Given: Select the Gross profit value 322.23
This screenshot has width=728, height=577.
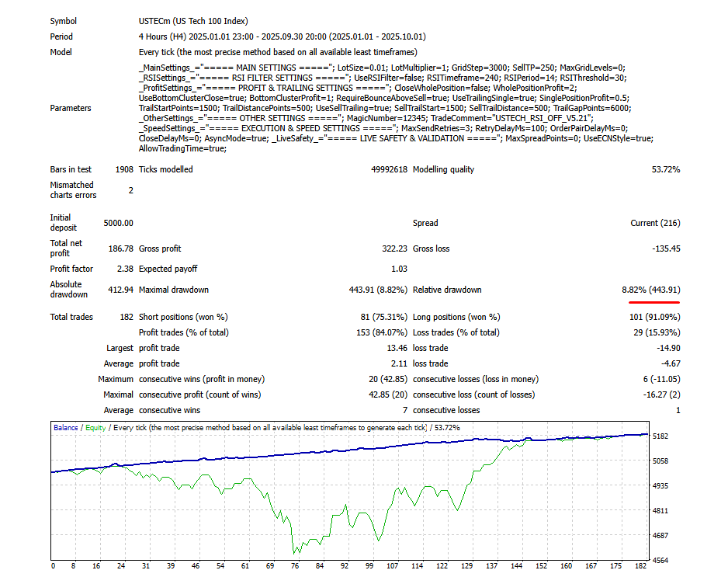Looking at the screenshot, I should [x=396, y=249].
